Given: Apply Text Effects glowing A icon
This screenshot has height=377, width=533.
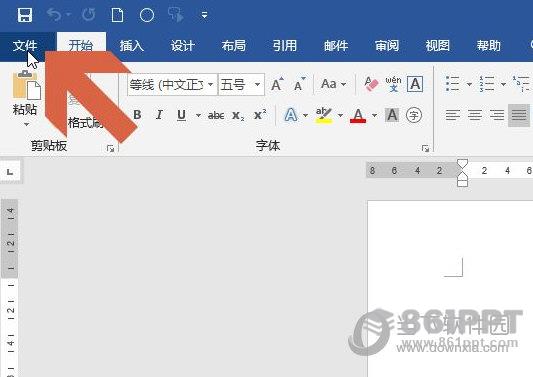Looking at the screenshot, I should coord(291,115).
